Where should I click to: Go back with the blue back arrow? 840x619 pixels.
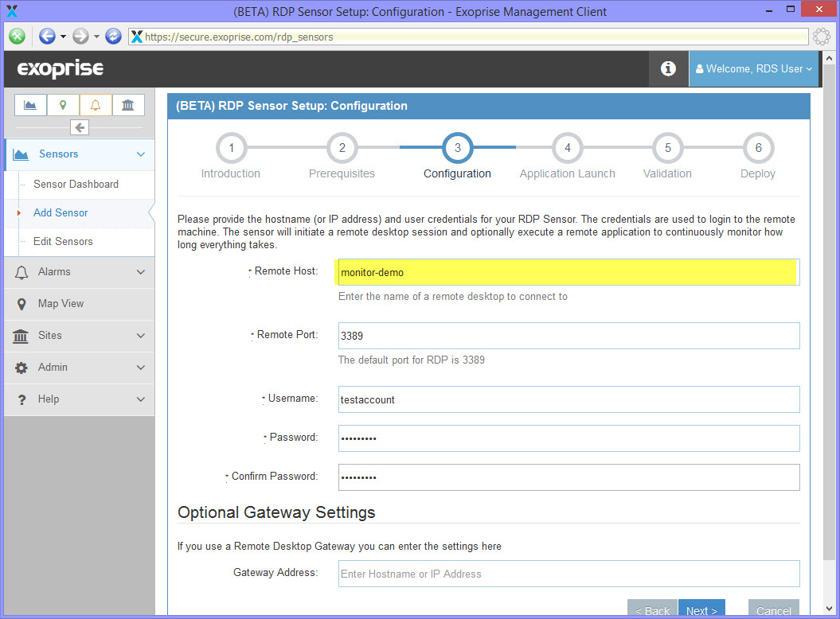47,37
